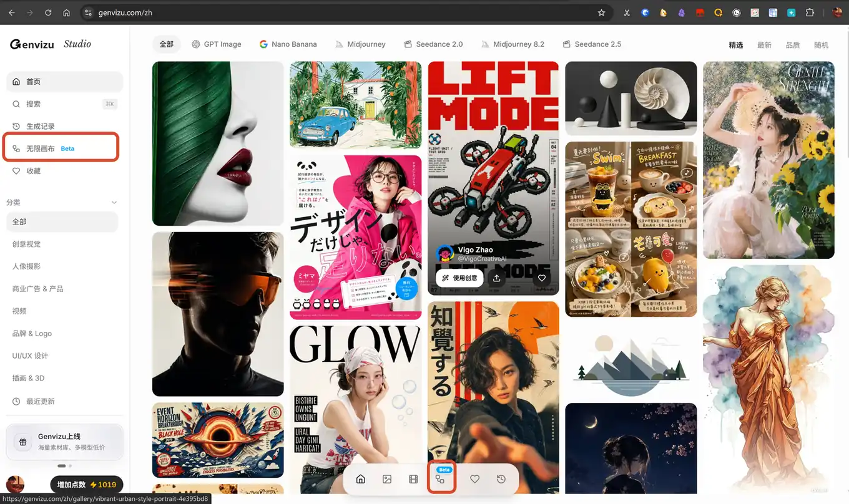Viewport: 849px width, 504px height.
Task: Sort gallery by 精选
Action: click(x=736, y=45)
